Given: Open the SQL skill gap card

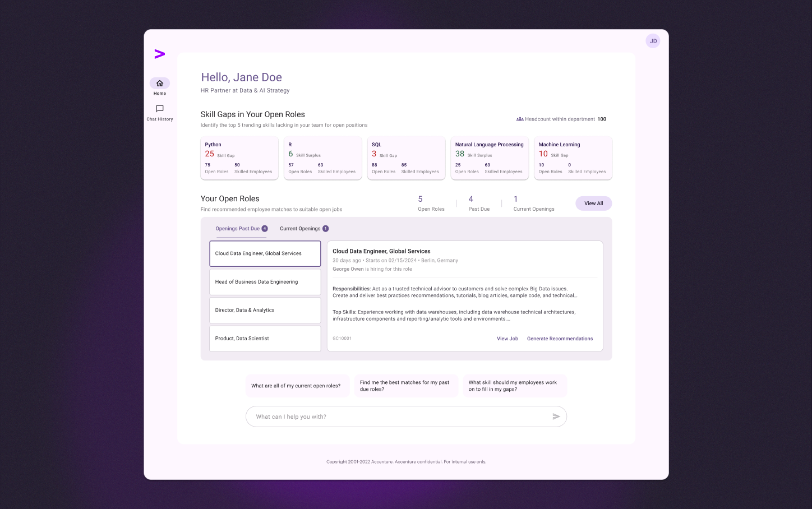Looking at the screenshot, I should coord(406,158).
